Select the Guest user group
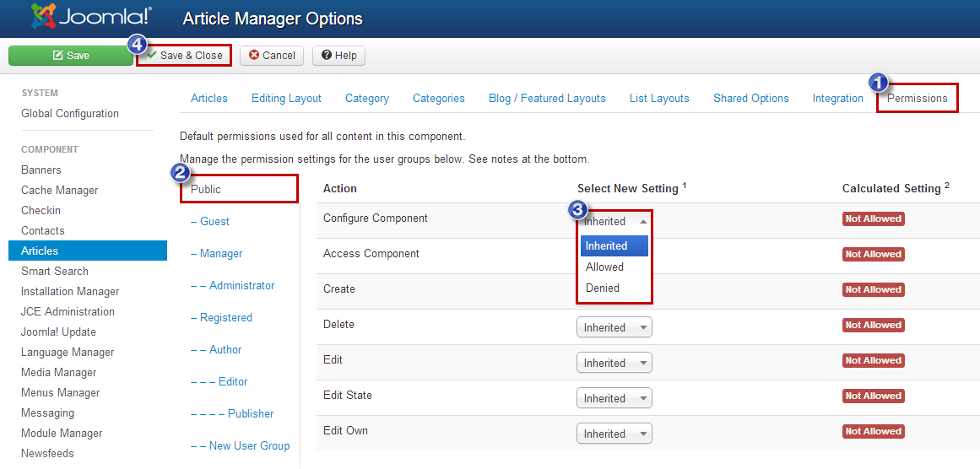This screenshot has height=469, width=980. click(x=210, y=221)
